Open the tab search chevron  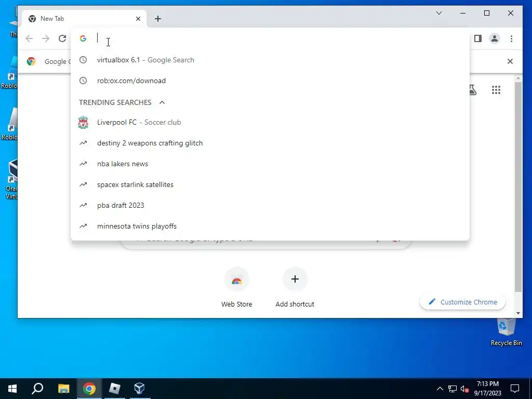(439, 13)
